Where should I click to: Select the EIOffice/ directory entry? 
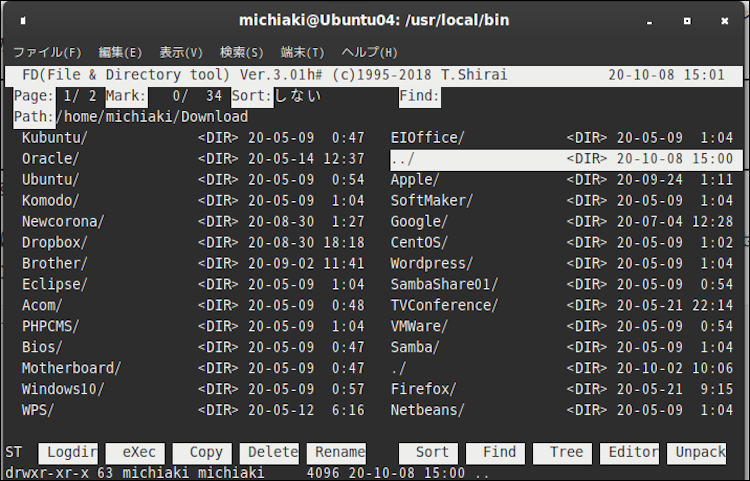click(562, 138)
